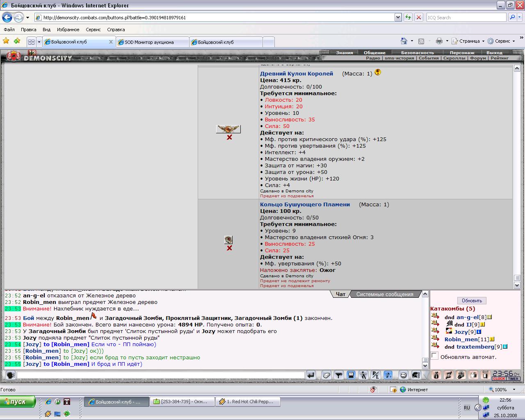525x420 pixels.
Task: Open the Знания menu
Action: 345,52
